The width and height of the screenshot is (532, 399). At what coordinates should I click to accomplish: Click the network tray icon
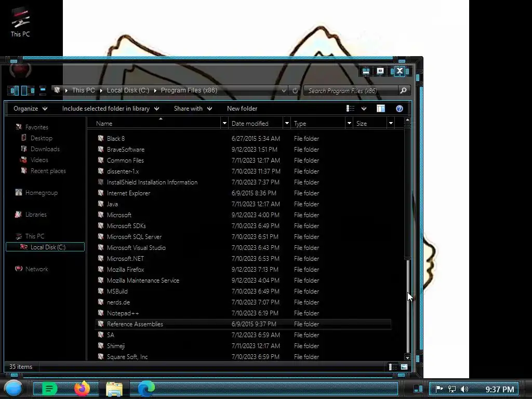click(451, 389)
